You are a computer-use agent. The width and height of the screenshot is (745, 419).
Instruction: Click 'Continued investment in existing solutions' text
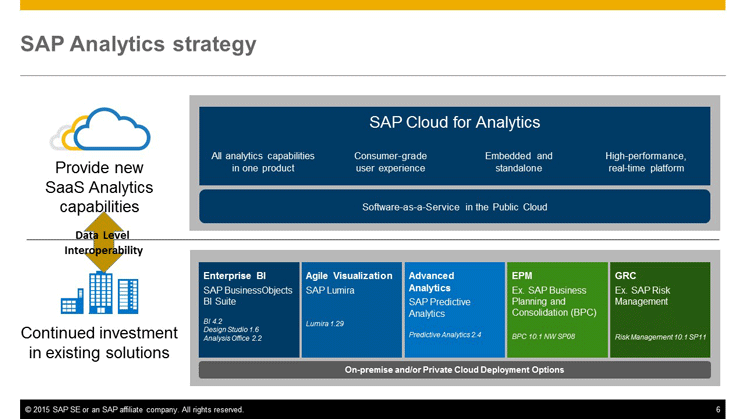click(99, 343)
